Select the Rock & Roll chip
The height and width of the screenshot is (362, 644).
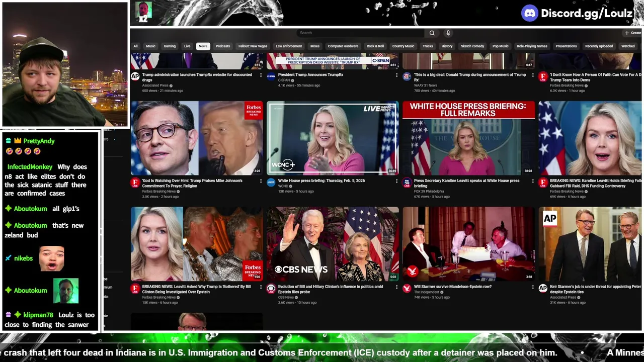[375, 46]
